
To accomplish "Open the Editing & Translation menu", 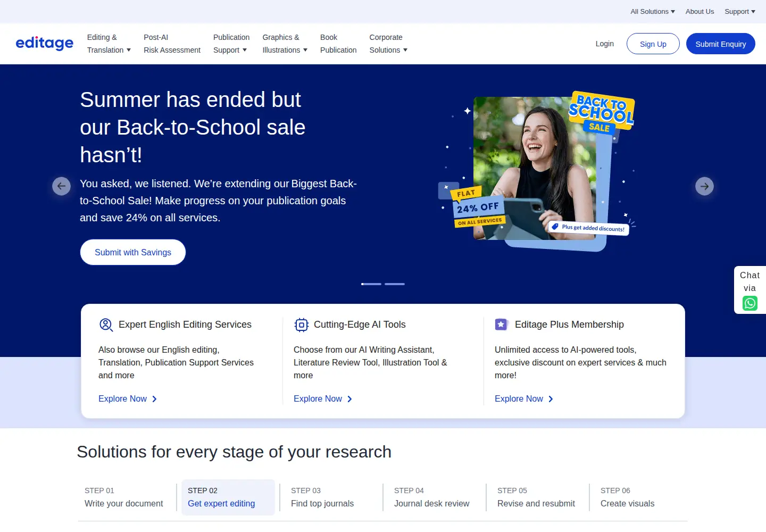I will pos(109,44).
